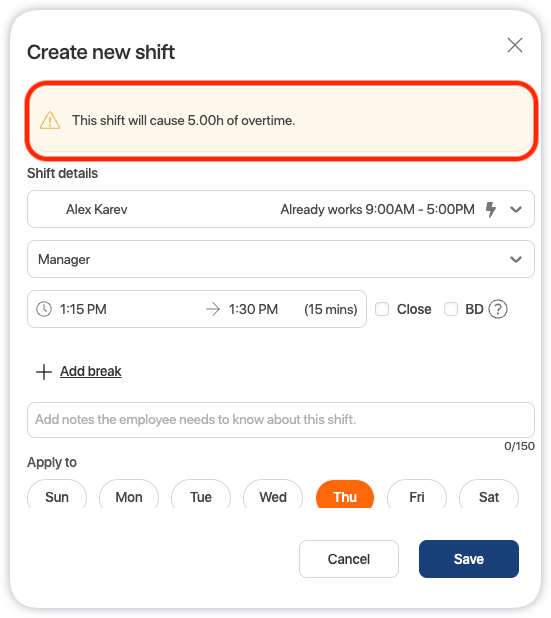Image resolution: width=551 pixels, height=618 pixels.
Task: Select the Alex Karev employee field
Action: coord(281,209)
